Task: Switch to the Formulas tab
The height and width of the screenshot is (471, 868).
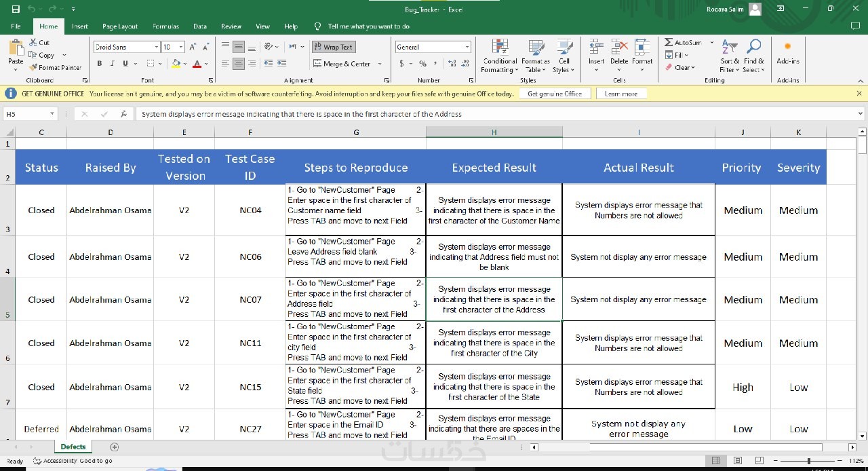Action: pyautogui.click(x=165, y=26)
